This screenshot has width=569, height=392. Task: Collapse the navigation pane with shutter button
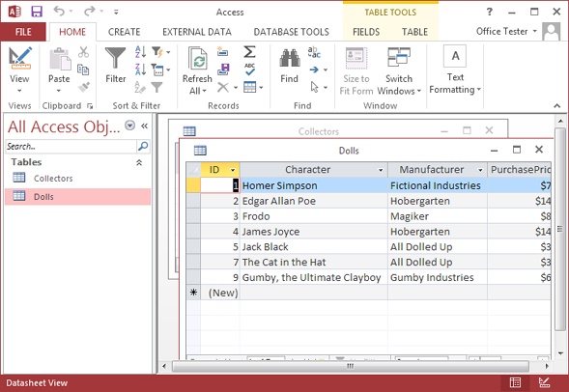pyautogui.click(x=145, y=126)
